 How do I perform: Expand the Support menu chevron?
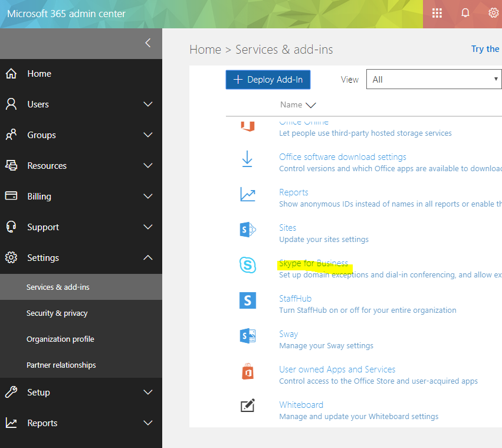point(148,227)
